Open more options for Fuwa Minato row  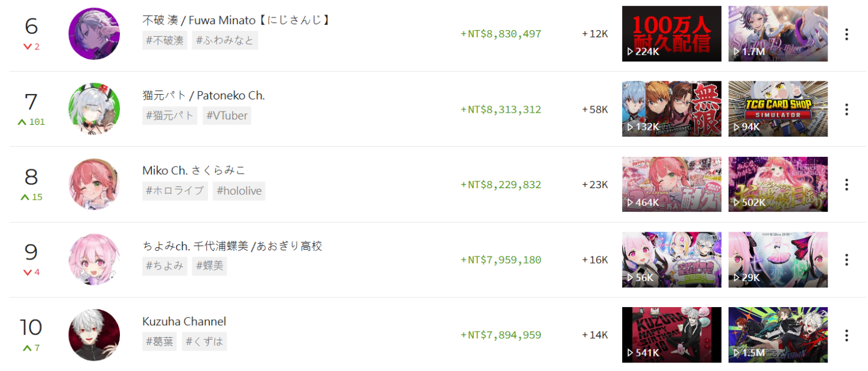846,34
